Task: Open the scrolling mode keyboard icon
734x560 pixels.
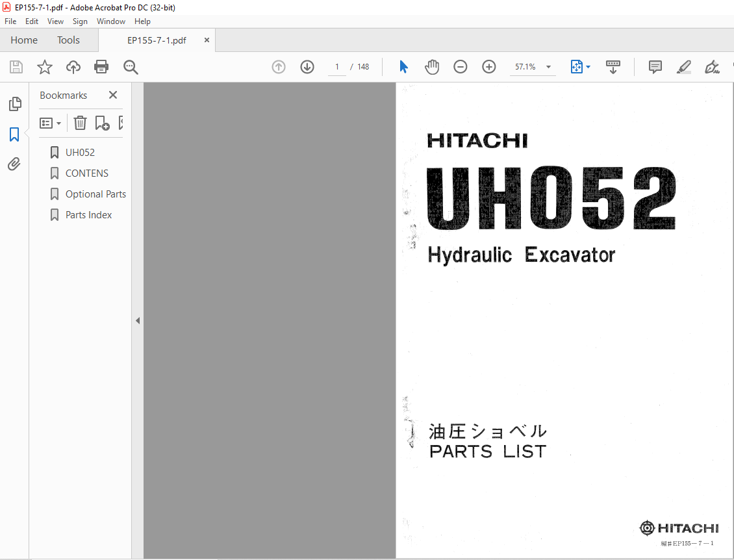Action: (613, 67)
